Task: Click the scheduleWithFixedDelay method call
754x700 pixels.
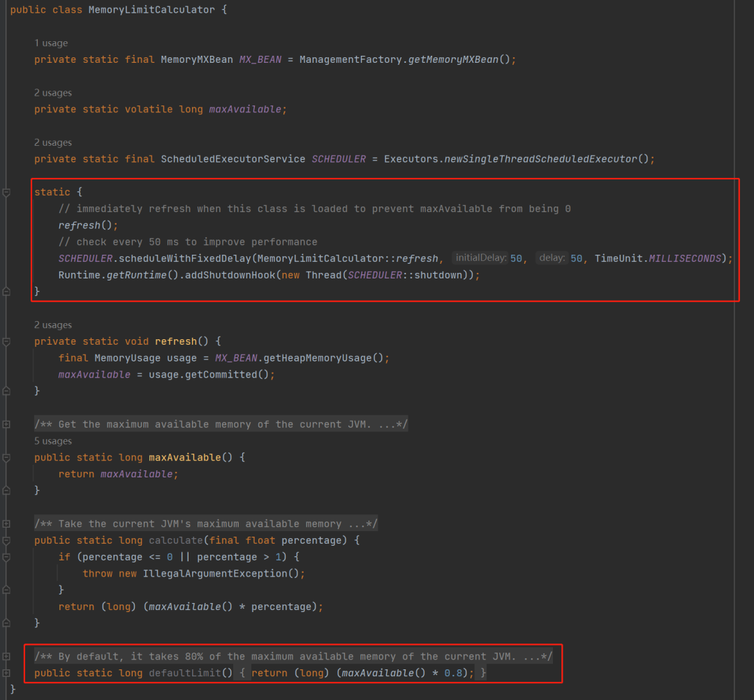Action: (x=184, y=259)
